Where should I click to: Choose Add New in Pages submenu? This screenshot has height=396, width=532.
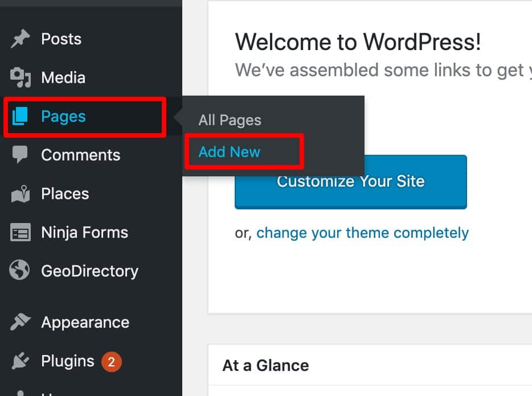tap(229, 152)
